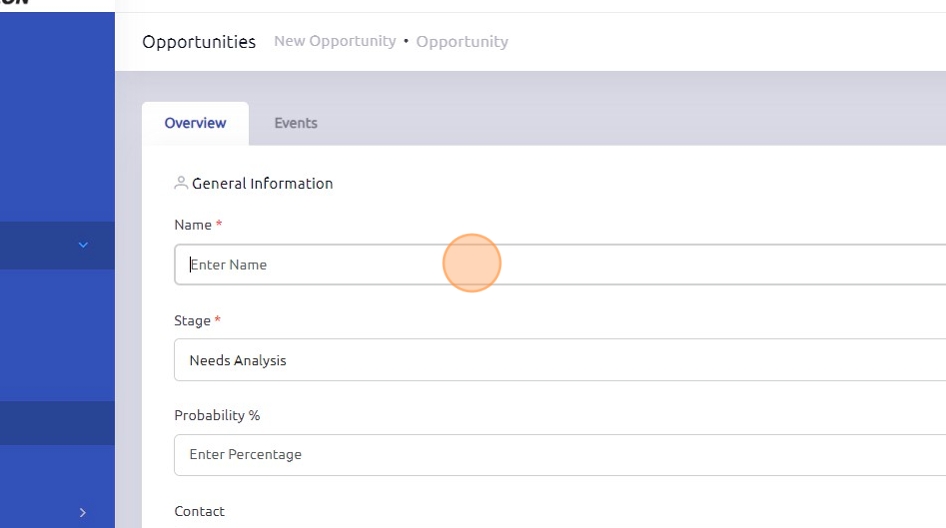
Task: Click the Opportunity breadcrumb item
Action: coord(462,42)
